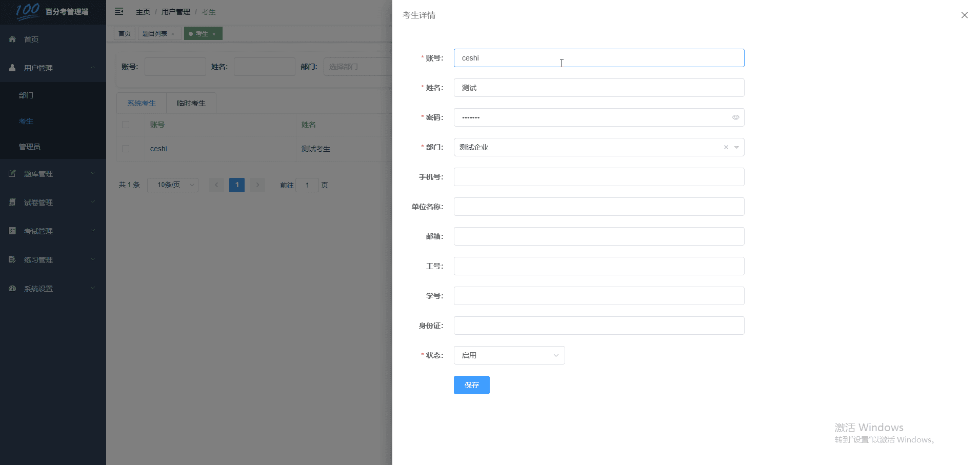Click the 试卷管理 document icon
This screenshot has width=980, height=465.
click(x=11, y=202)
